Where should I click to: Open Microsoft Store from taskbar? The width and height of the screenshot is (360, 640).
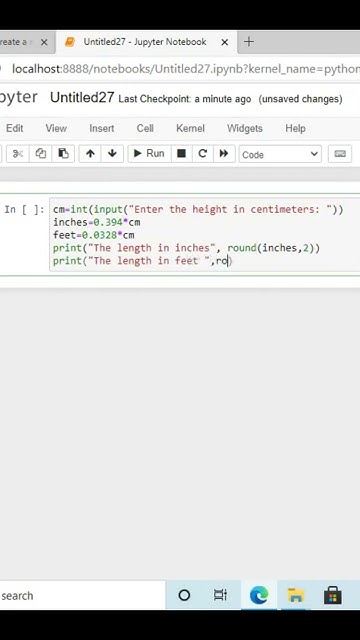pos(333,596)
